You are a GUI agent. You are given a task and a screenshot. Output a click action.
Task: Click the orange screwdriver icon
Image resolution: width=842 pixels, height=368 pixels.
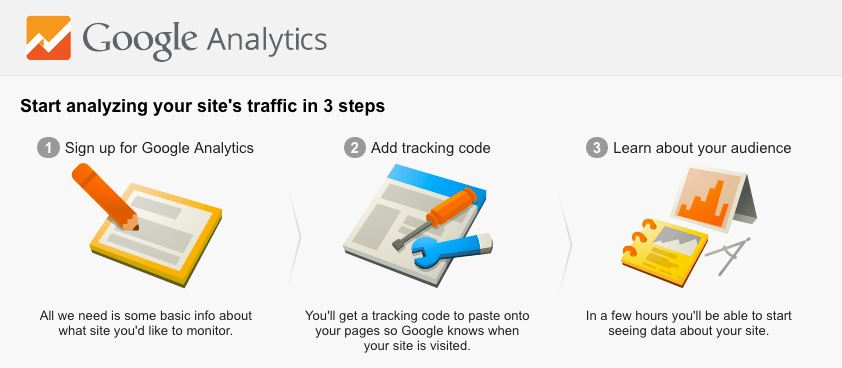click(x=434, y=217)
